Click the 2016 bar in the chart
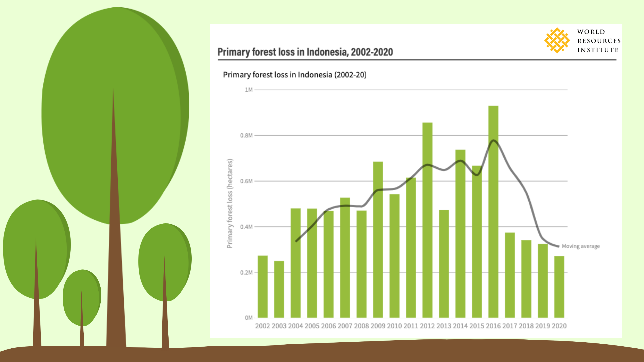 [493, 212]
